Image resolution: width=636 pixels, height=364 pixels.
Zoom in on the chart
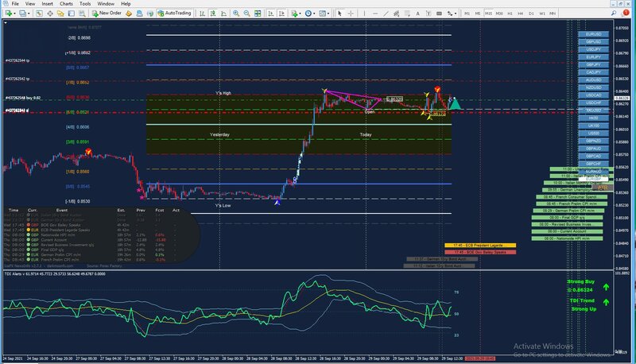coord(235,14)
